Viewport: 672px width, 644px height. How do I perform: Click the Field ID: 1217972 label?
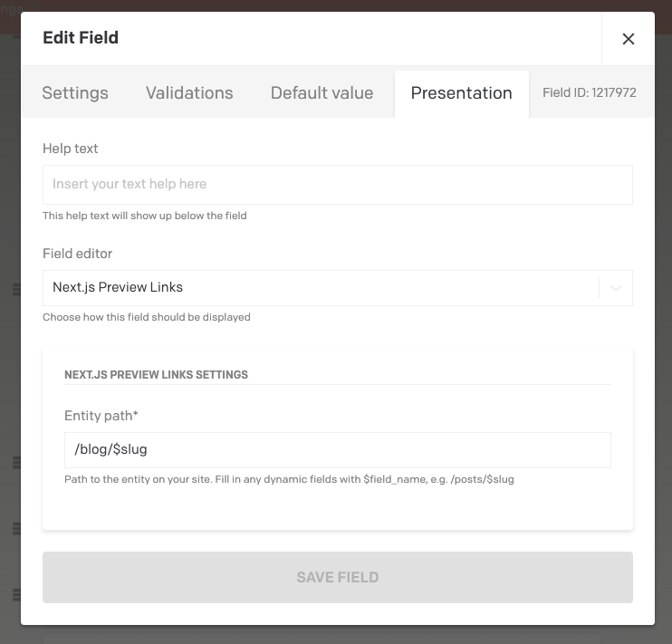590,93
